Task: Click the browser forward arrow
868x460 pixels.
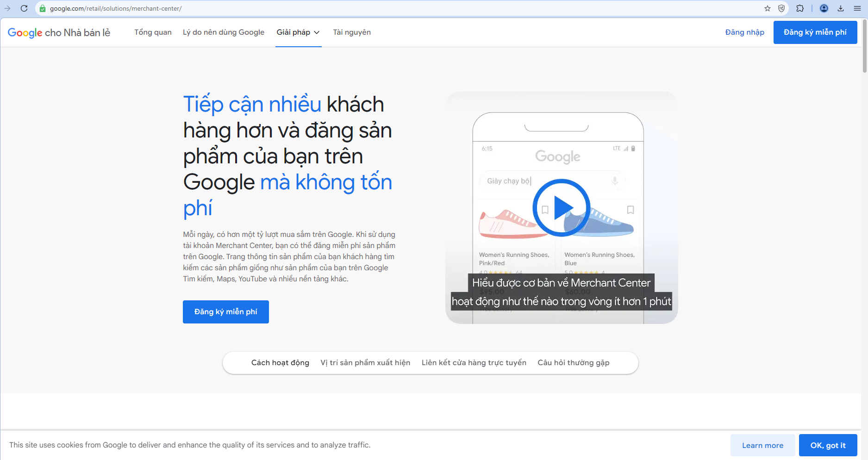Action: (x=7, y=8)
